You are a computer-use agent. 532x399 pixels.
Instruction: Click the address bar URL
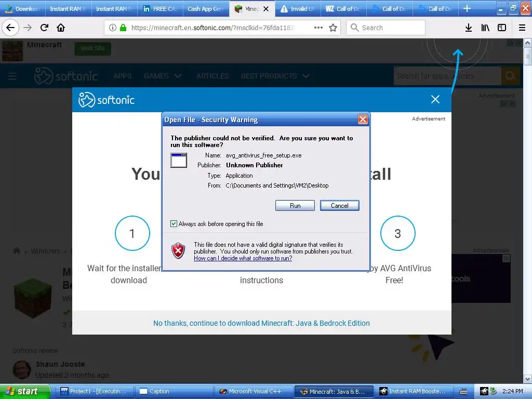pos(212,28)
